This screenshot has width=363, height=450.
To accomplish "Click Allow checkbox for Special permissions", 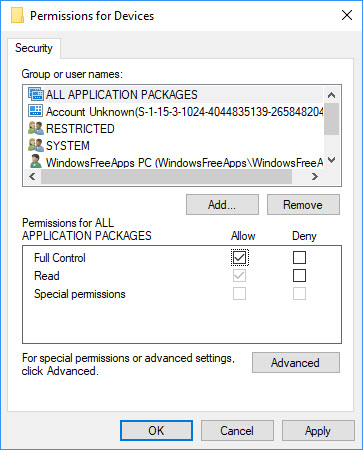I will pyautogui.click(x=239, y=294).
